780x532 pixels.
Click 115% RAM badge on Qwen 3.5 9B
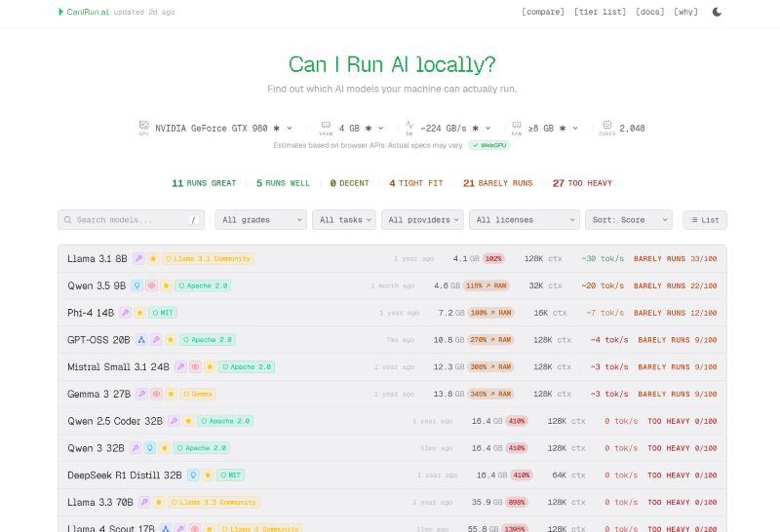tap(487, 285)
